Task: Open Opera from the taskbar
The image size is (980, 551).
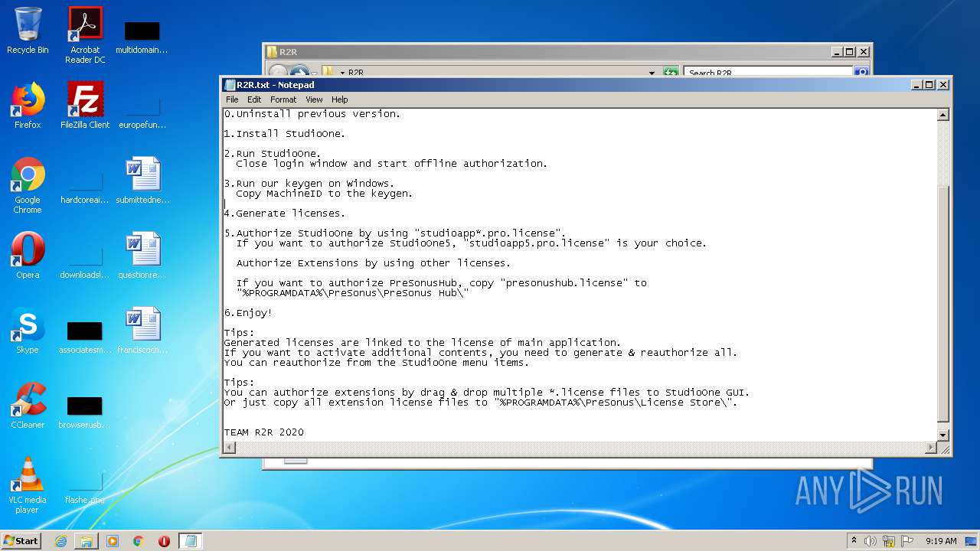Action: click(164, 541)
